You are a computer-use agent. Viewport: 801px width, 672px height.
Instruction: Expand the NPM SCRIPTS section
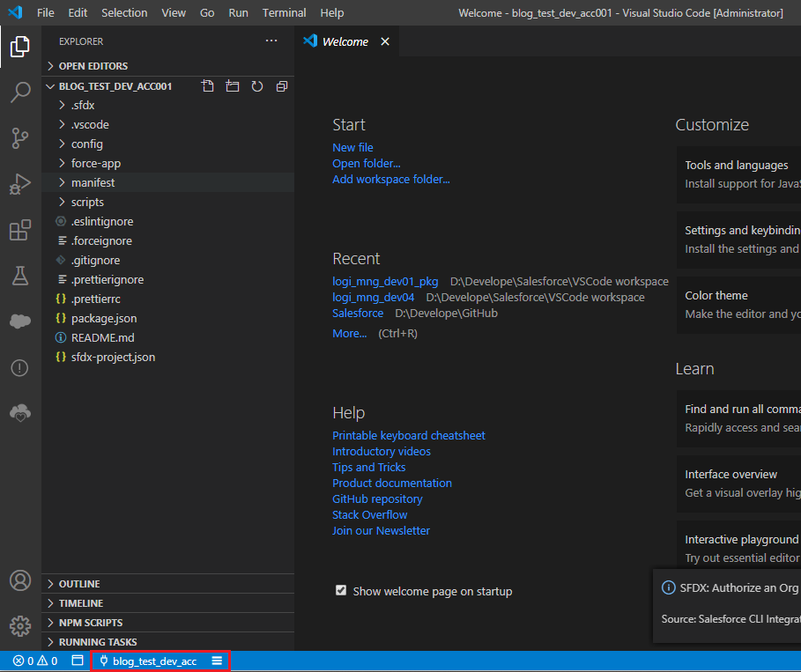(167, 623)
